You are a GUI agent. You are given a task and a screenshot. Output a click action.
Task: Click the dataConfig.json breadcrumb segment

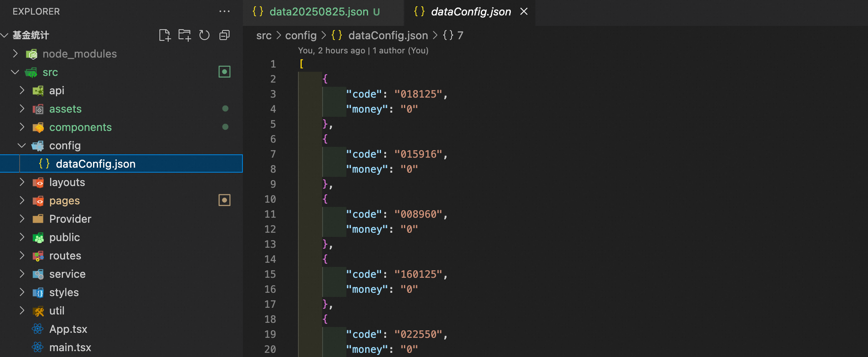click(x=388, y=35)
